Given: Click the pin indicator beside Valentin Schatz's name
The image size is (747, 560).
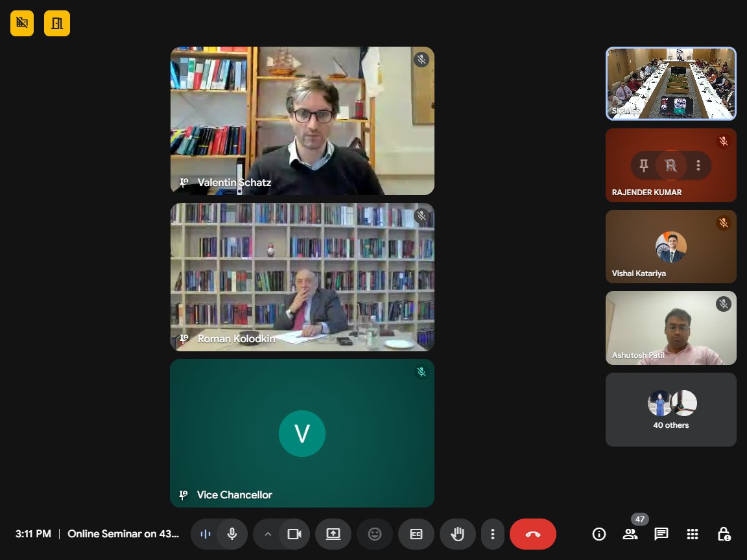Looking at the screenshot, I should (x=184, y=182).
